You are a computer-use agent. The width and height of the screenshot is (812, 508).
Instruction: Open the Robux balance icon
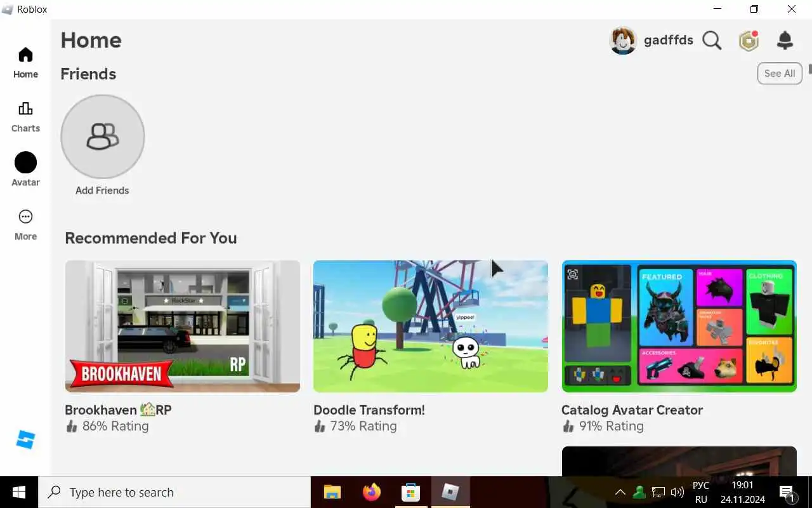(749, 41)
